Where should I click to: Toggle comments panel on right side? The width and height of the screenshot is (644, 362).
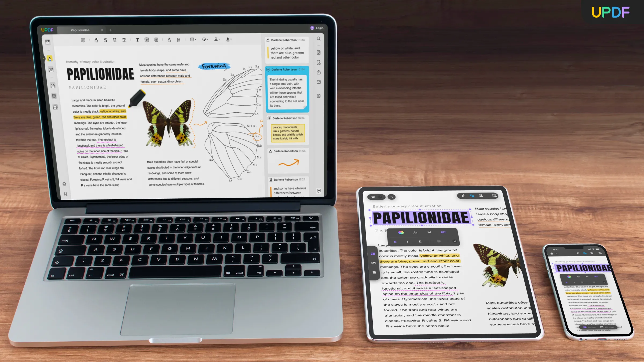(x=319, y=190)
